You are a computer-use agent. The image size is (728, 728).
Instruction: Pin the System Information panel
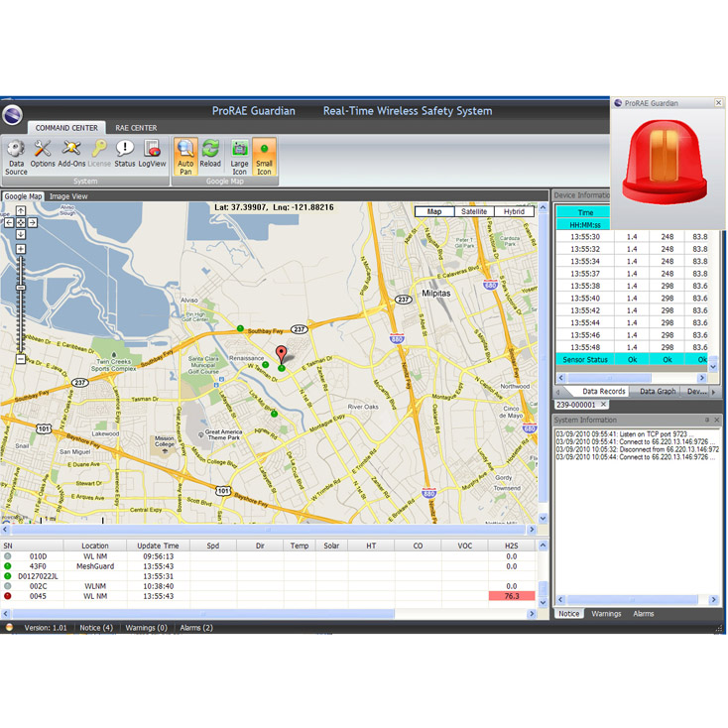click(x=707, y=420)
